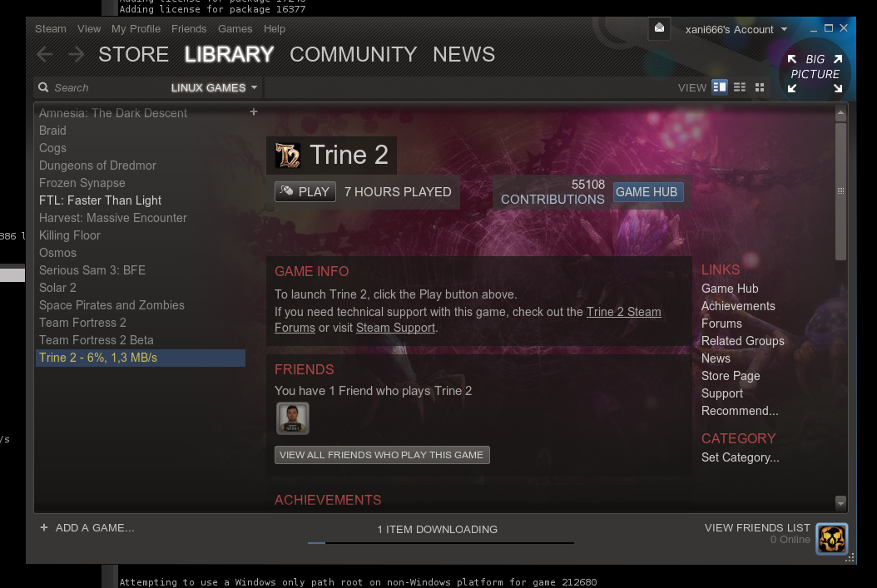
Task: Open the View menu
Action: tap(89, 28)
